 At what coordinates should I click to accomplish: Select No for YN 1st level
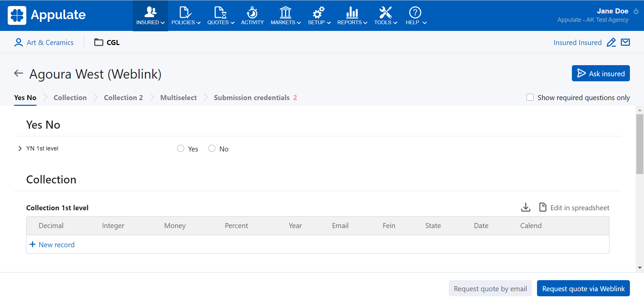click(x=212, y=148)
